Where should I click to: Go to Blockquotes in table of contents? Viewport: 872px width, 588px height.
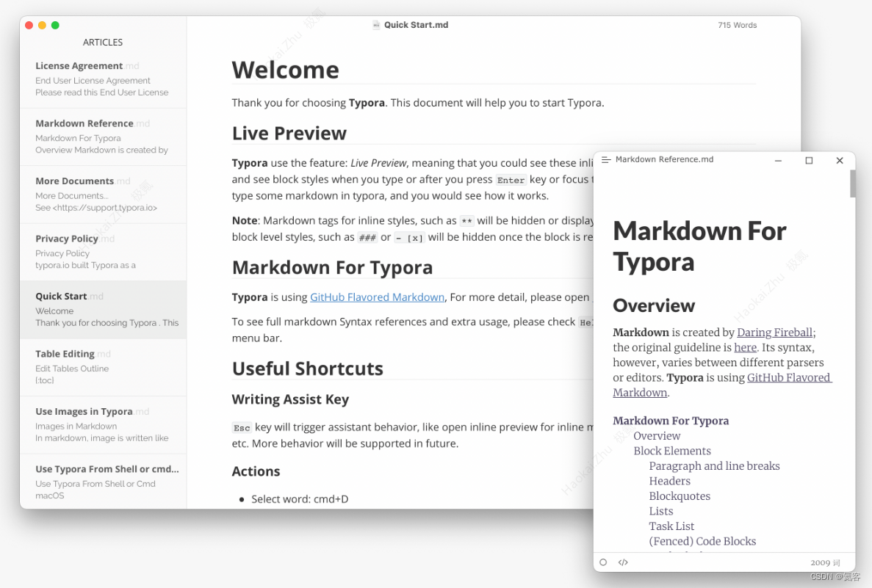coord(680,496)
